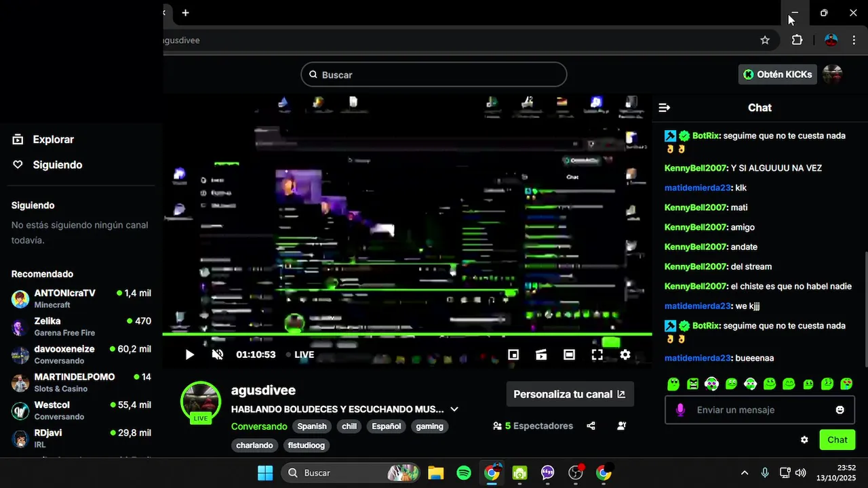Screen dimensions: 868x488
Task: Click the purple microphone in chat input
Action: [x=681, y=410]
